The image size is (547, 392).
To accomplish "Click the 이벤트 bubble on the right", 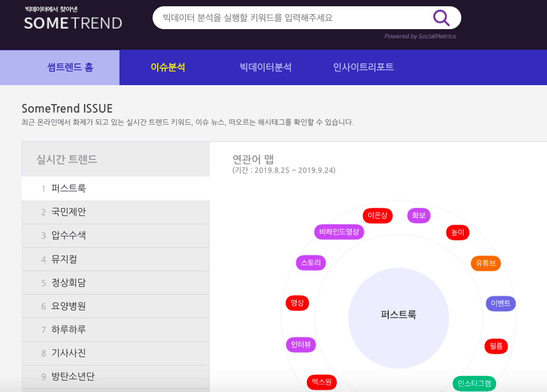I will coord(500,303).
